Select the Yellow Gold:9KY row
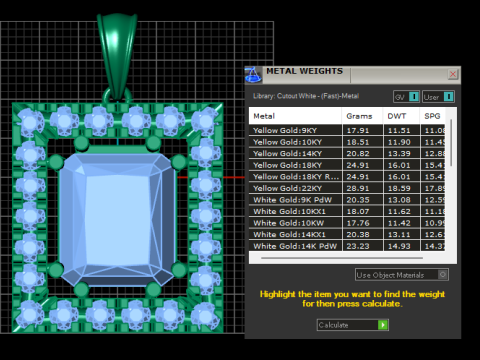This screenshot has width=480, height=360. (347, 130)
